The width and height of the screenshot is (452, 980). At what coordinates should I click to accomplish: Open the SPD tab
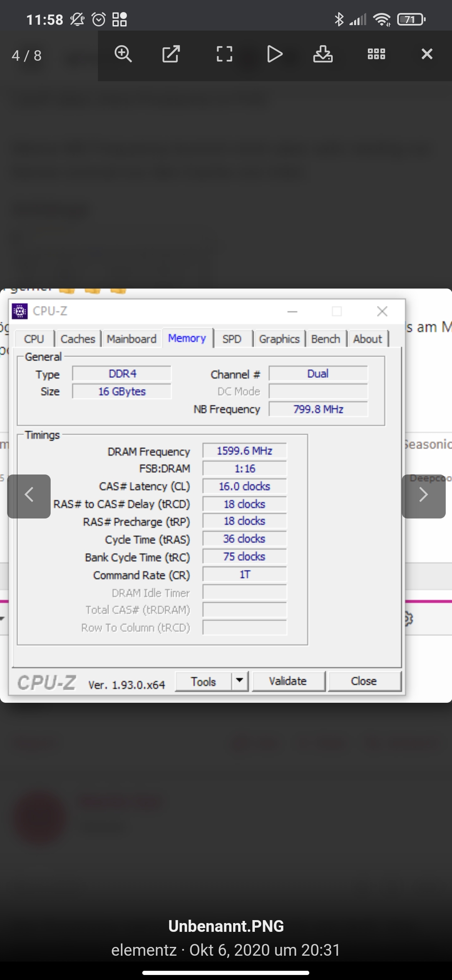click(232, 339)
